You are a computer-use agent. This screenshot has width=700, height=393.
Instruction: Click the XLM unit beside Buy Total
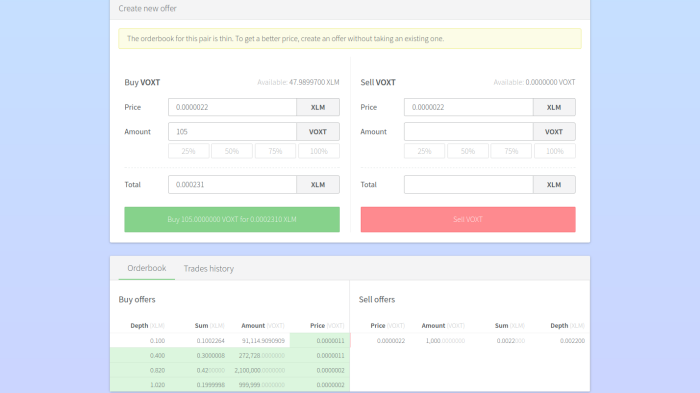pyautogui.click(x=318, y=184)
